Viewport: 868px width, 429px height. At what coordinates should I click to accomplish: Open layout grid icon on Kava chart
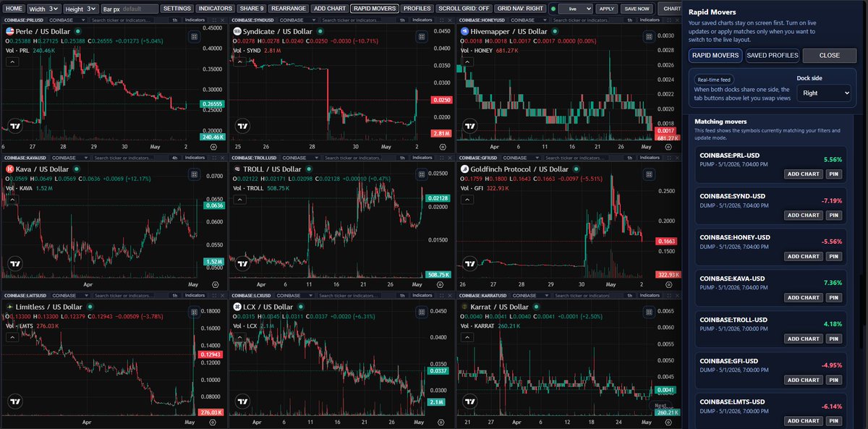[x=194, y=174]
